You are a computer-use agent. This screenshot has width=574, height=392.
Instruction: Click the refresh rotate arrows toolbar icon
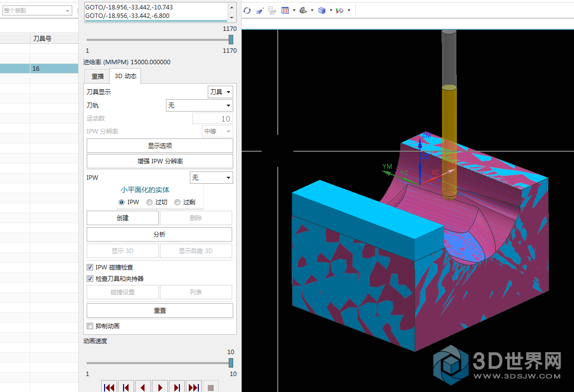[x=247, y=10]
